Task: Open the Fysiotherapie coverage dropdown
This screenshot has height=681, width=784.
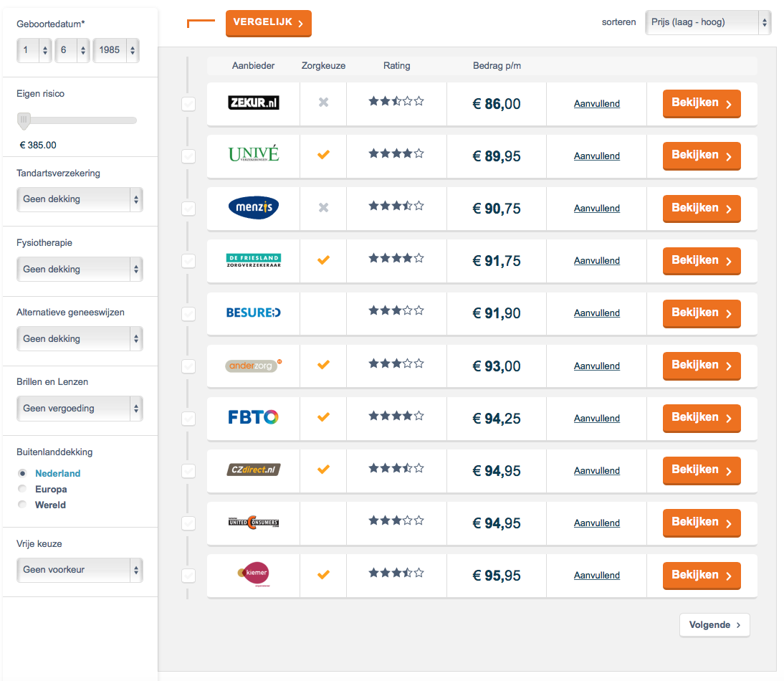Action: point(80,269)
